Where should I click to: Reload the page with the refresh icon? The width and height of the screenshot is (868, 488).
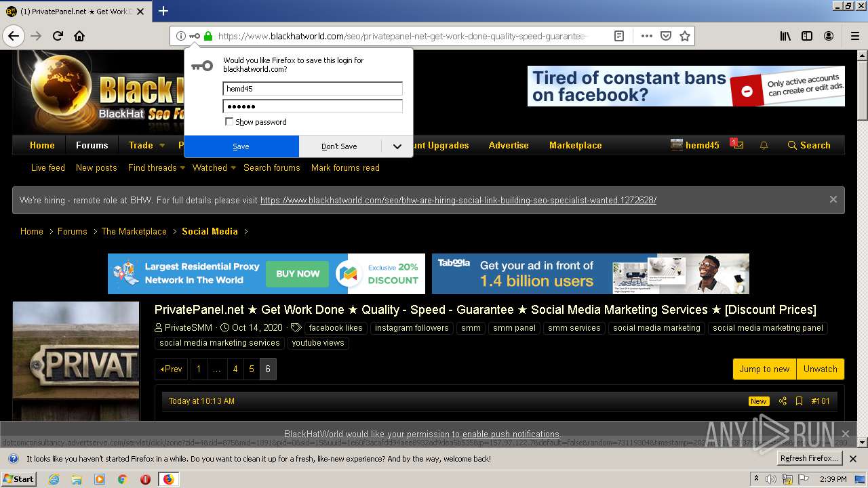58,36
